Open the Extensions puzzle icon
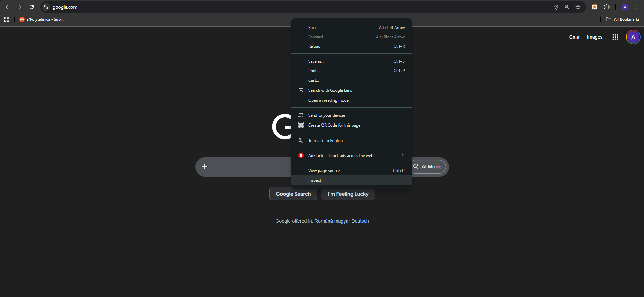This screenshot has width=644, height=297. coord(607,7)
